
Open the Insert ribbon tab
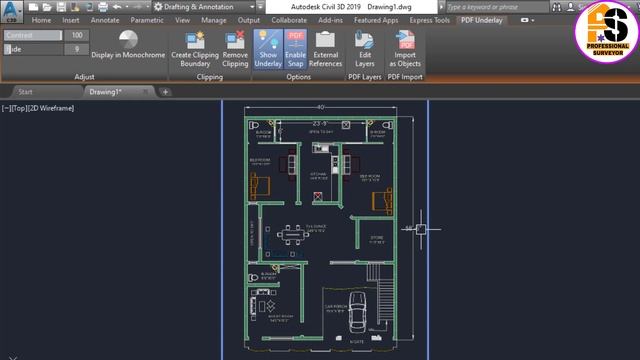[x=71, y=20]
